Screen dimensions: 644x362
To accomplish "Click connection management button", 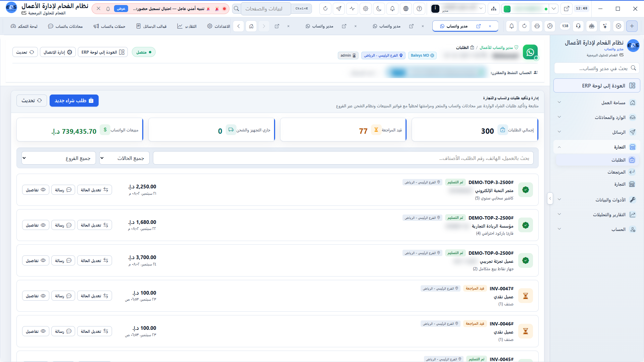I will 58,52.
